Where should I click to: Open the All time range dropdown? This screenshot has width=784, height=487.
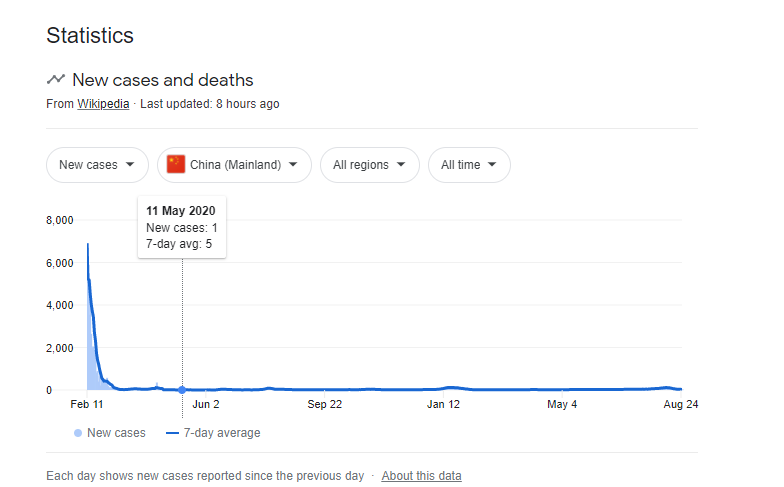470,165
